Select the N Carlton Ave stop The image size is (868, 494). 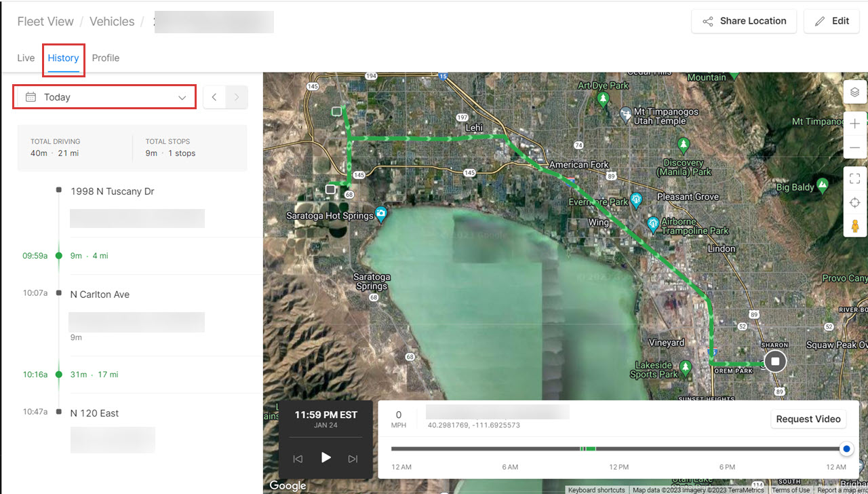[x=100, y=294]
